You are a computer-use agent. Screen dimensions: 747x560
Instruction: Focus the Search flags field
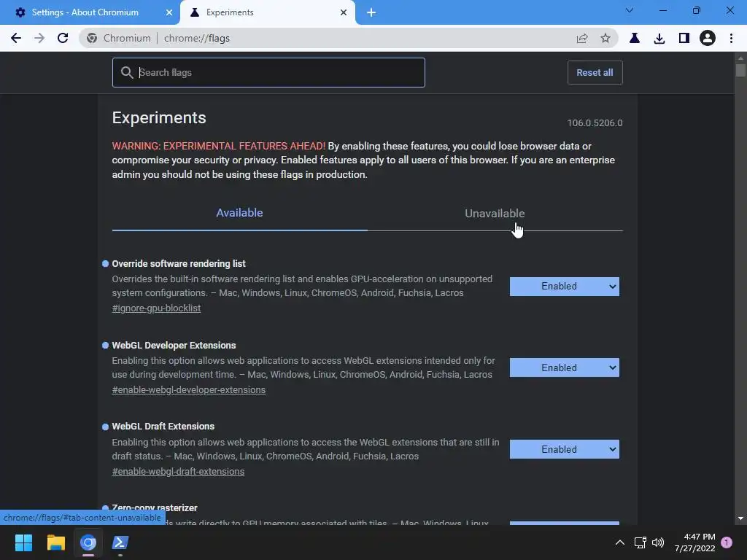point(268,72)
